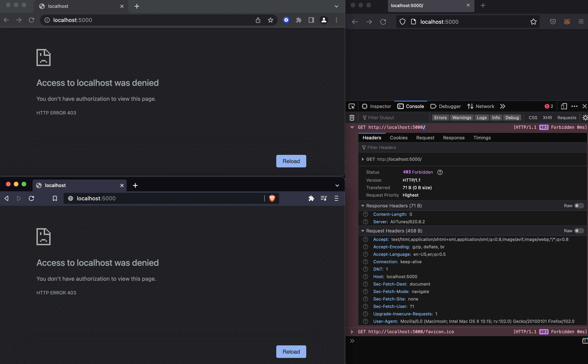Open the DevTools settings gear
Screen dimensions: 588x364
[585, 117]
